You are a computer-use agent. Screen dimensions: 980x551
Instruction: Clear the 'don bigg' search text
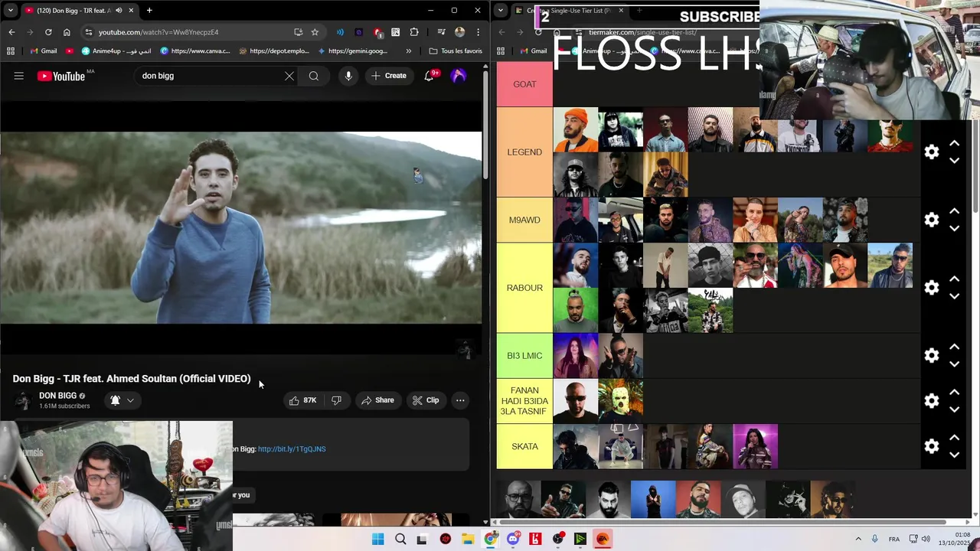tap(289, 76)
